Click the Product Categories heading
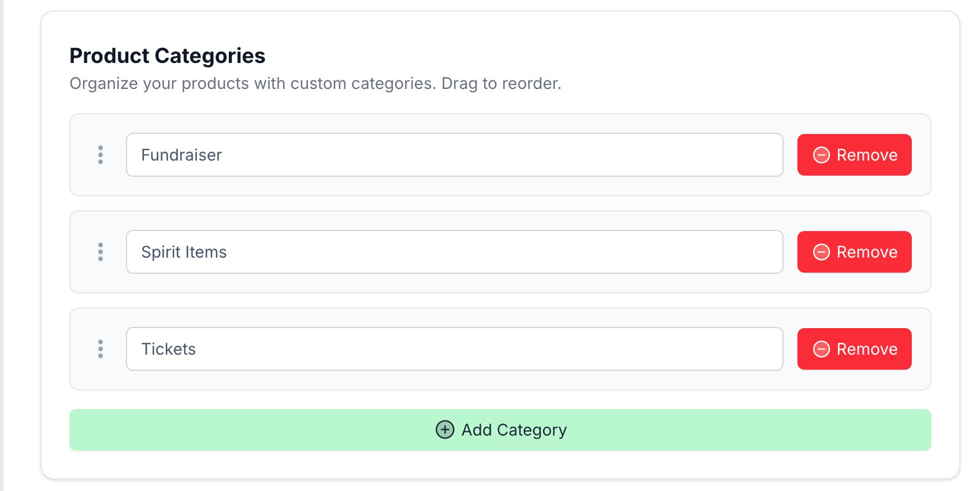This screenshot has width=980, height=491. click(167, 56)
